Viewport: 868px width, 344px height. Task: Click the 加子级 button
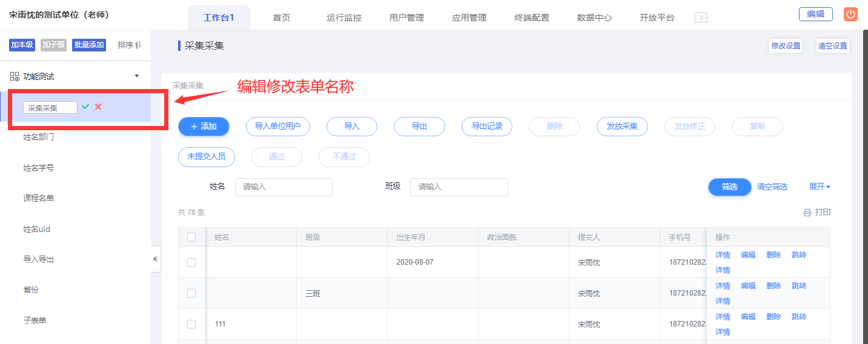tap(54, 45)
